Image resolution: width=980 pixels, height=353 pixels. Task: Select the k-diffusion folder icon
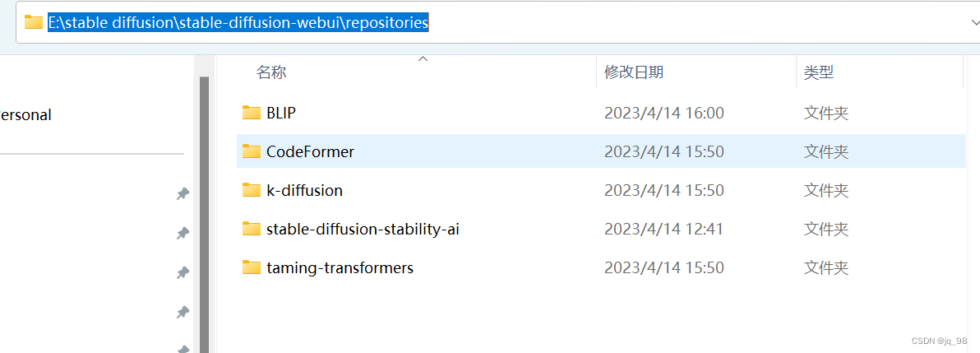[252, 190]
